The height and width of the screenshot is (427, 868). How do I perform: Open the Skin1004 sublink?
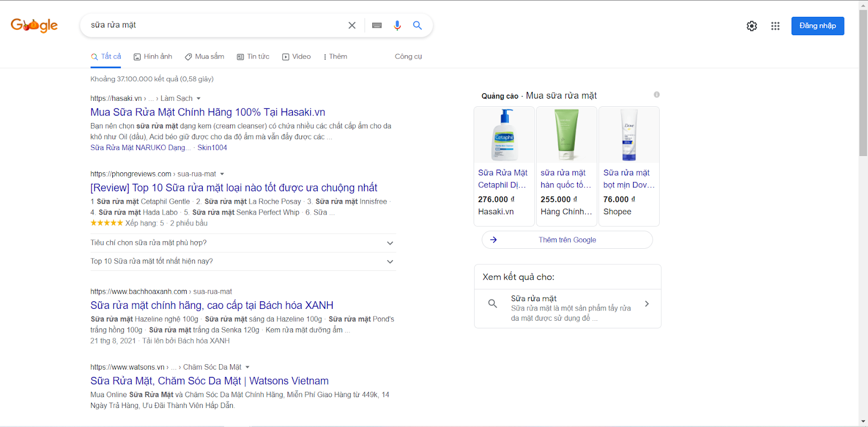tap(212, 147)
